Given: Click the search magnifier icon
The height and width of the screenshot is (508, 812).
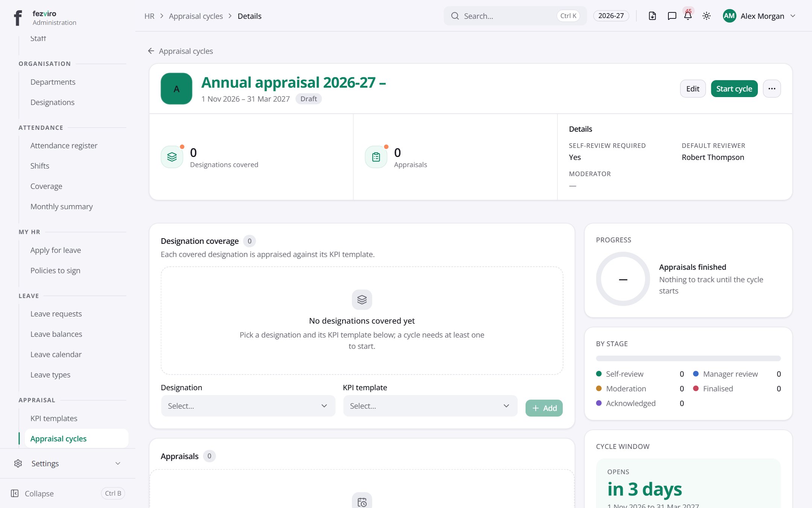Looking at the screenshot, I should coord(455,16).
